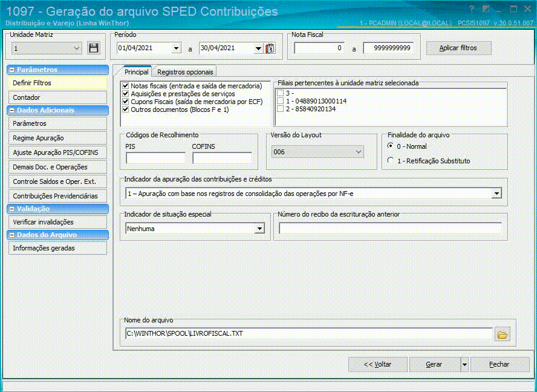Click the Nome do arquivo path field
The height and width of the screenshot is (392, 537).
tap(309, 333)
